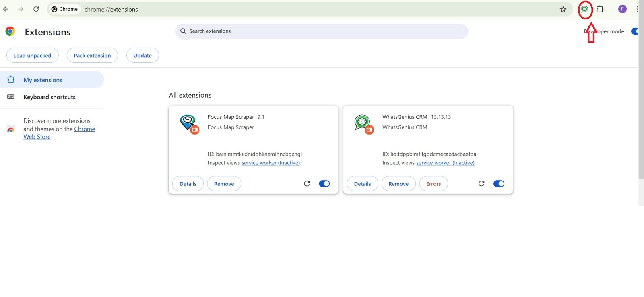Open the purple profile avatar

coord(622,9)
